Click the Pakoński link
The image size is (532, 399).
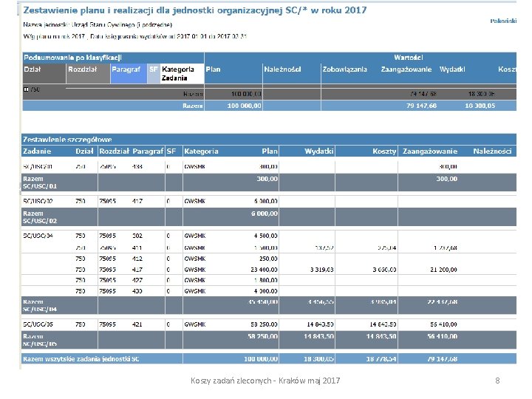point(503,21)
